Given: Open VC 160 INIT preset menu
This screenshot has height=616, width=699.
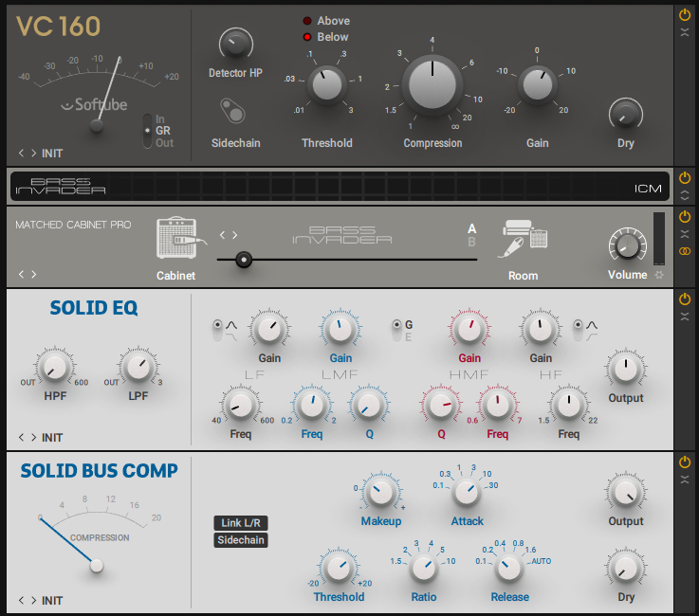Looking at the screenshot, I should 52,154.
